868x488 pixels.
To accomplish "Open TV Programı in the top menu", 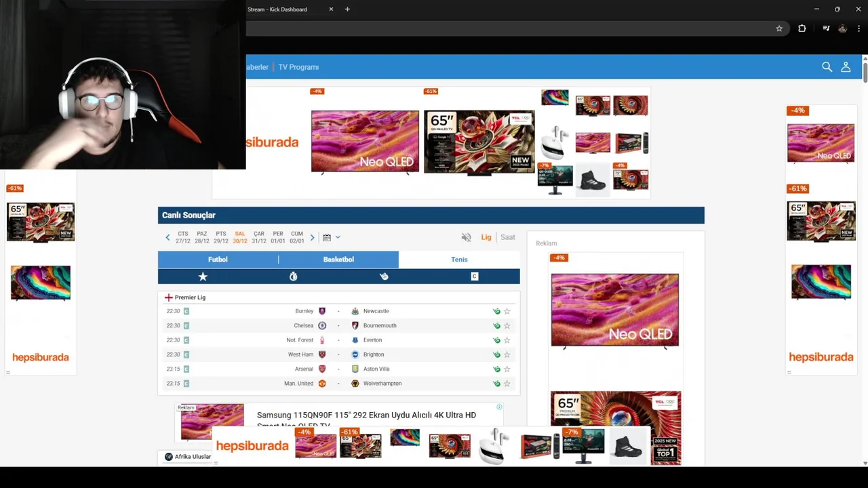I will (298, 67).
